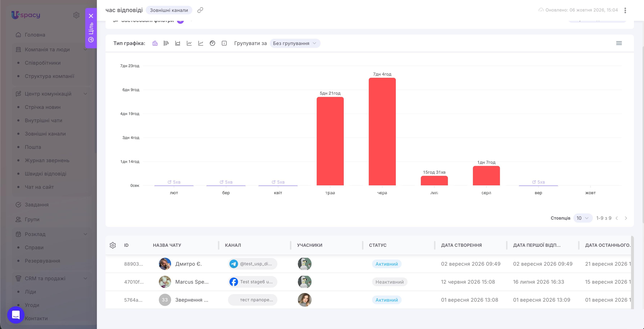Open report three-dot options menu
Image resolution: width=644 pixels, height=329 pixels.
pyautogui.click(x=625, y=10)
